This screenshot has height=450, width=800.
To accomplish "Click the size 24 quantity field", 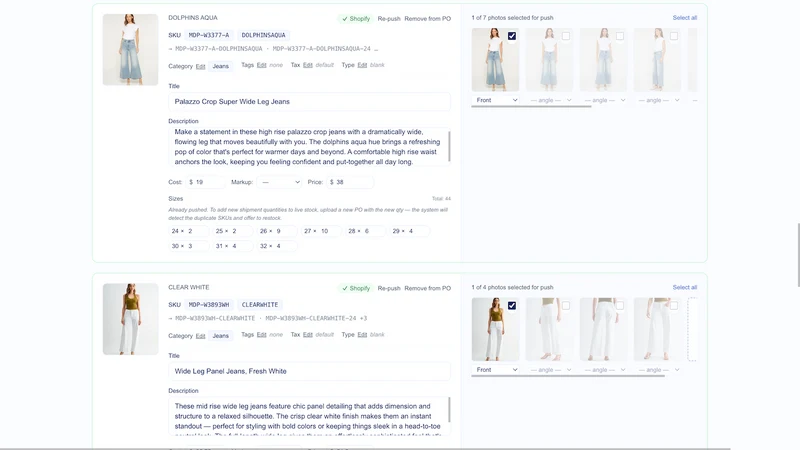I will coord(189,231).
